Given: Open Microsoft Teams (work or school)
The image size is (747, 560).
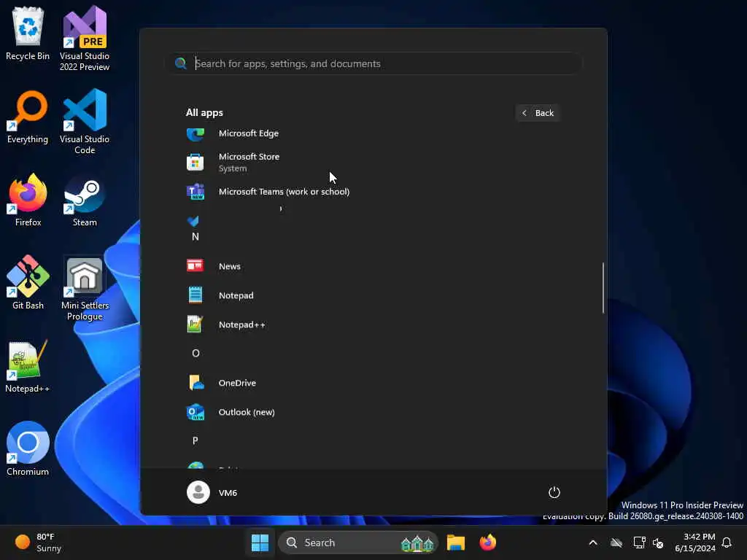Looking at the screenshot, I should pos(373,192).
